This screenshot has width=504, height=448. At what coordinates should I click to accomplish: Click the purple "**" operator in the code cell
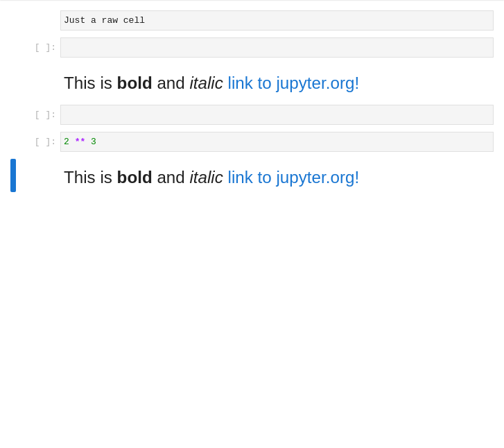[80, 141]
